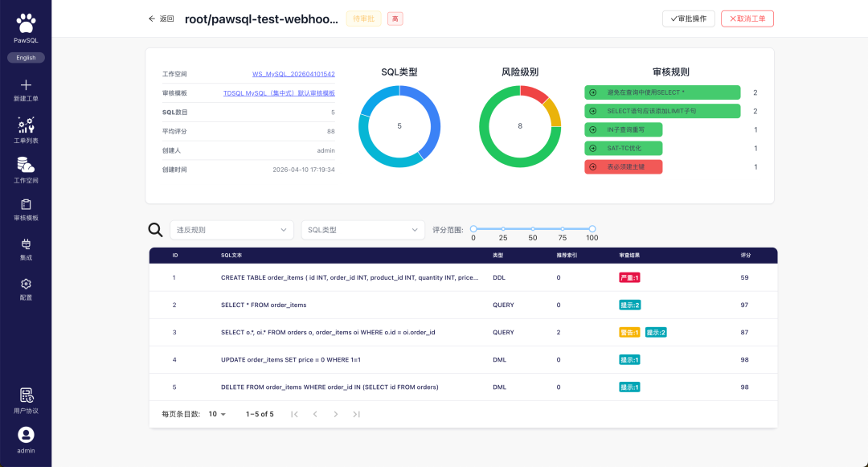This screenshot has width=868, height=467.
Task: Open the WS_MySQL_202604101542 workspace link
Action: click(x=293, y=74)
